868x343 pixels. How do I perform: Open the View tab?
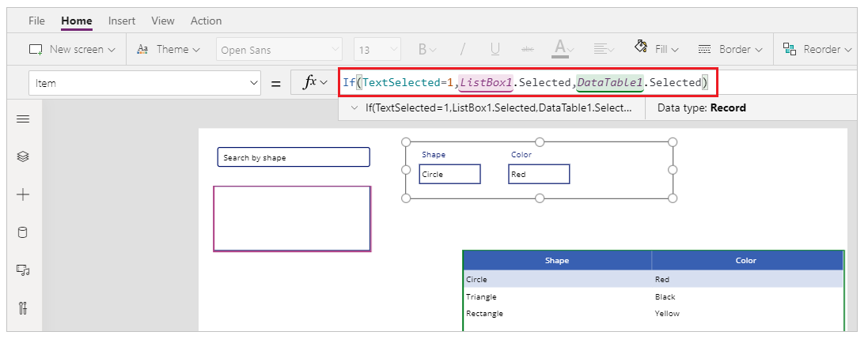163,21
